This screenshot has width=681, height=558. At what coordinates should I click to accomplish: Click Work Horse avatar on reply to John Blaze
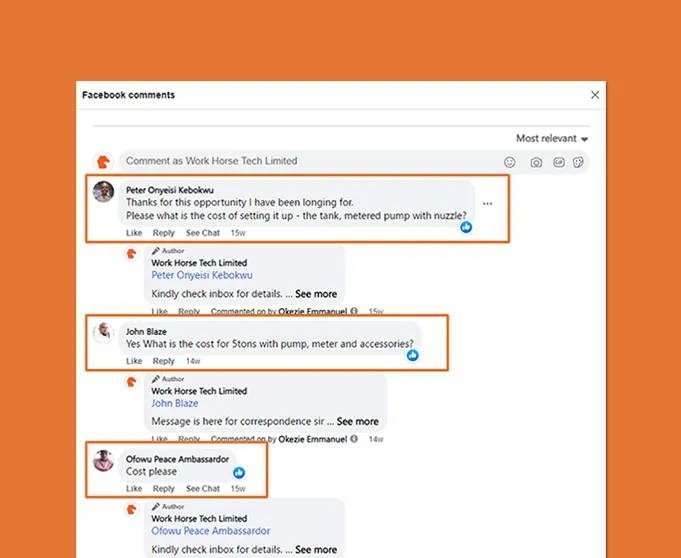click(131, 382)
